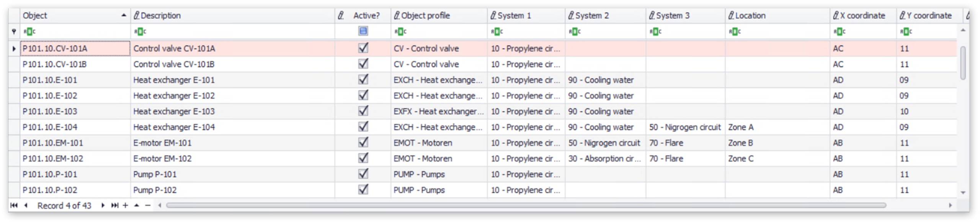Sort by the System 2 column header
The width and height of the screenshot is (980, 222).
click(605, 16)
